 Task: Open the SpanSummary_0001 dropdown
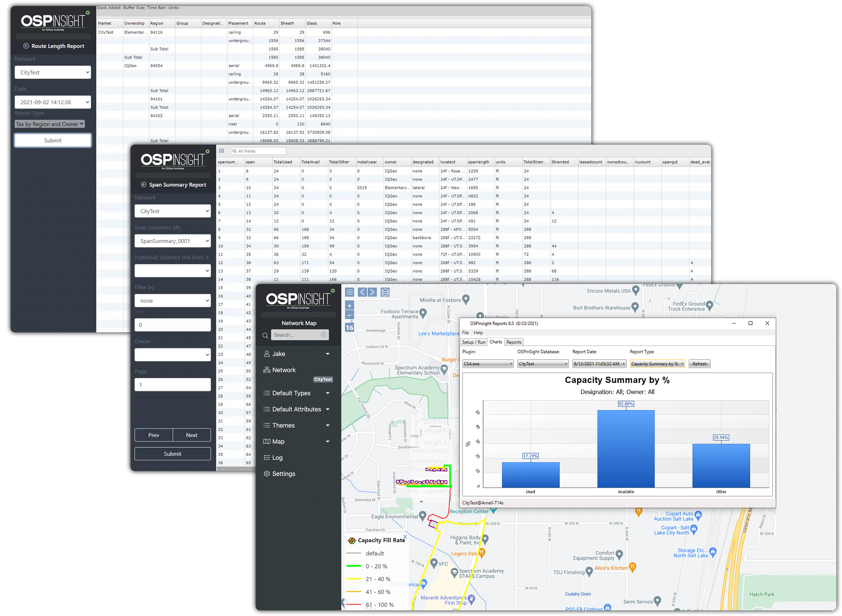click(172, 241)
